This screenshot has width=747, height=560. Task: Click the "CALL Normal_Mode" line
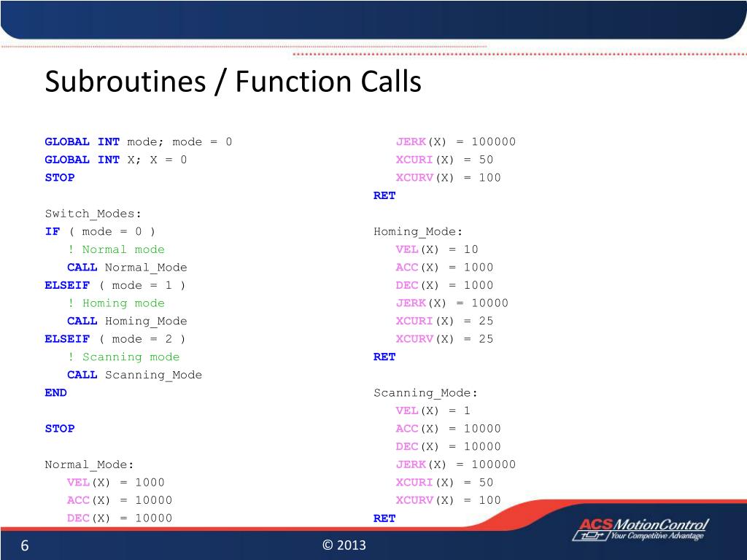click(x=127, y=268)
